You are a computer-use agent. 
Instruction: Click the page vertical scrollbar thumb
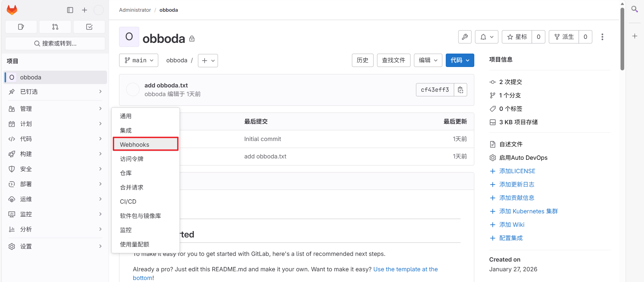pos(622,39)
